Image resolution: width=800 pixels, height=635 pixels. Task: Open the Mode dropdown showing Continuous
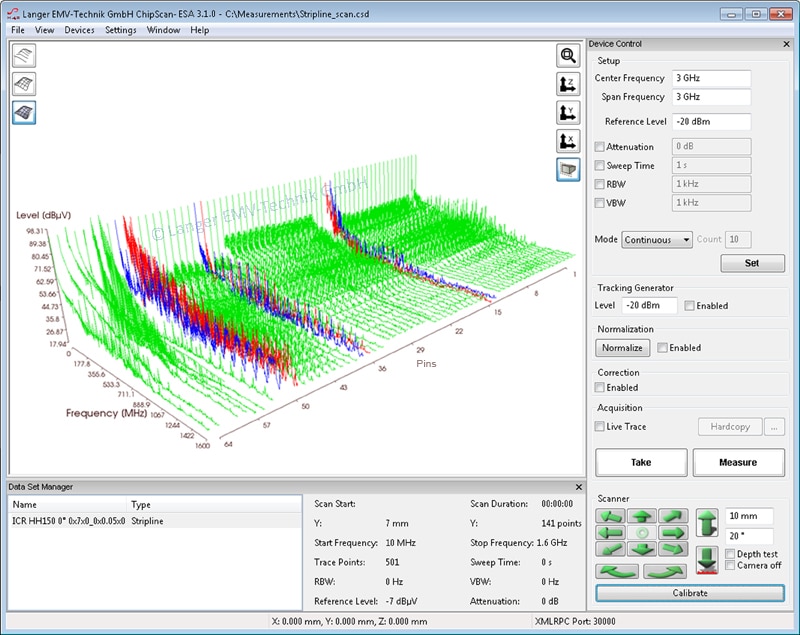[656, 240]
